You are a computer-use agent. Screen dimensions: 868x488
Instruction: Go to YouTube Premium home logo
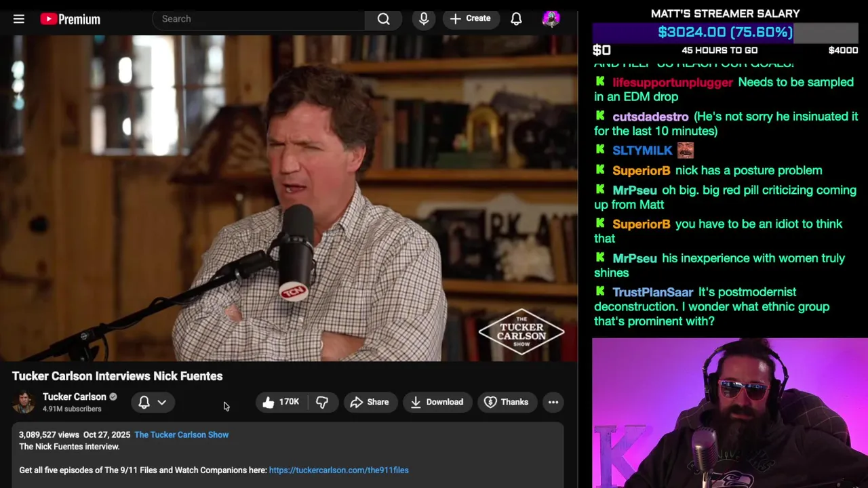[x=71, y=19]
